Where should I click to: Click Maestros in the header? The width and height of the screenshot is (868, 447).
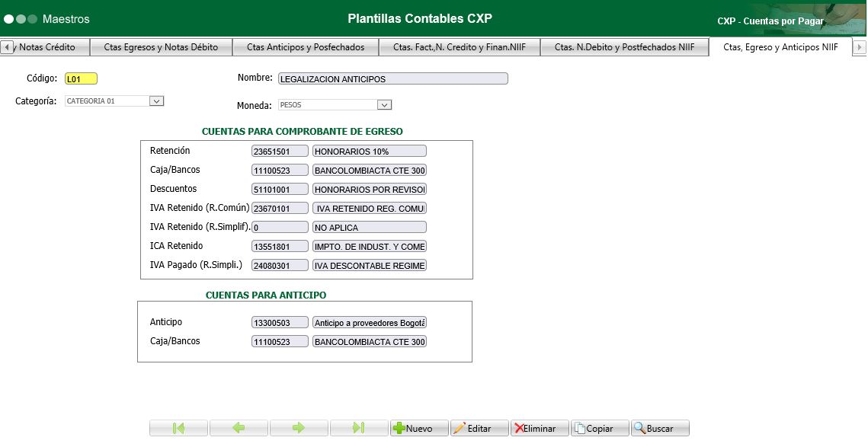point(66,19)
